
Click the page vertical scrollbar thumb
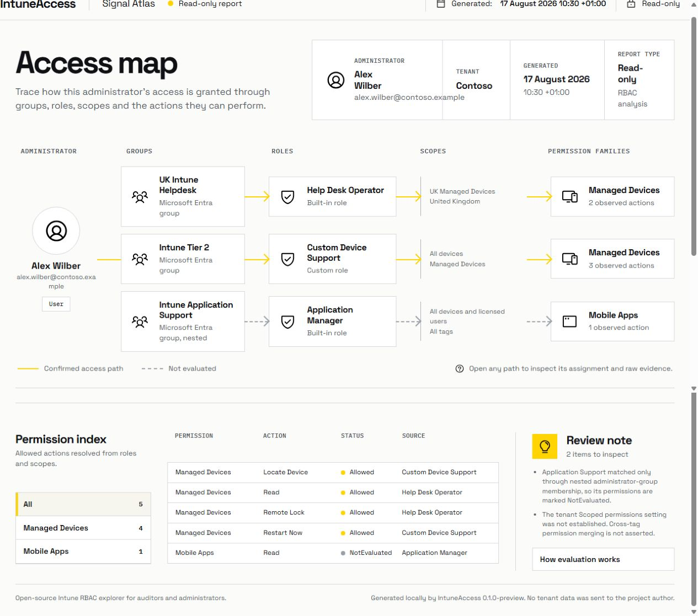tap(694, 135)
